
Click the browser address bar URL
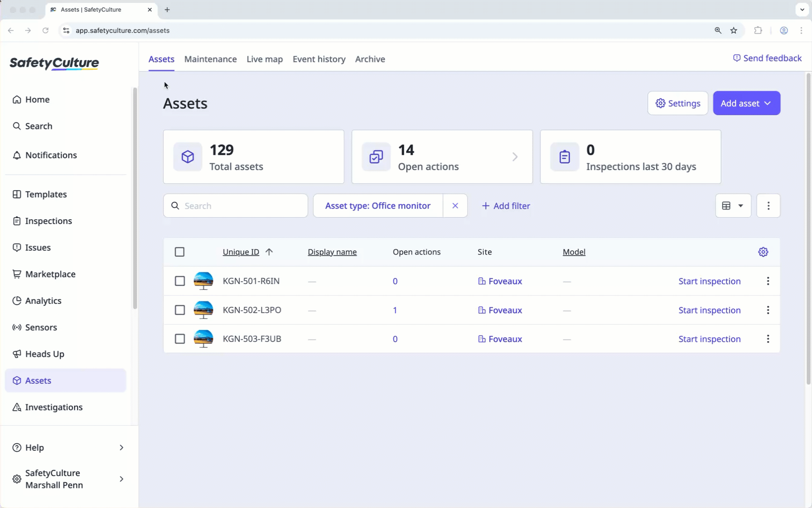point(123,30)
